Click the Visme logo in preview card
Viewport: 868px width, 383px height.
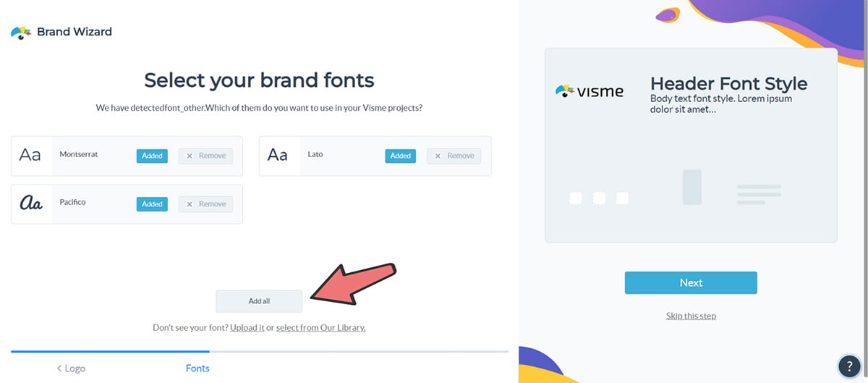[589, 91]
